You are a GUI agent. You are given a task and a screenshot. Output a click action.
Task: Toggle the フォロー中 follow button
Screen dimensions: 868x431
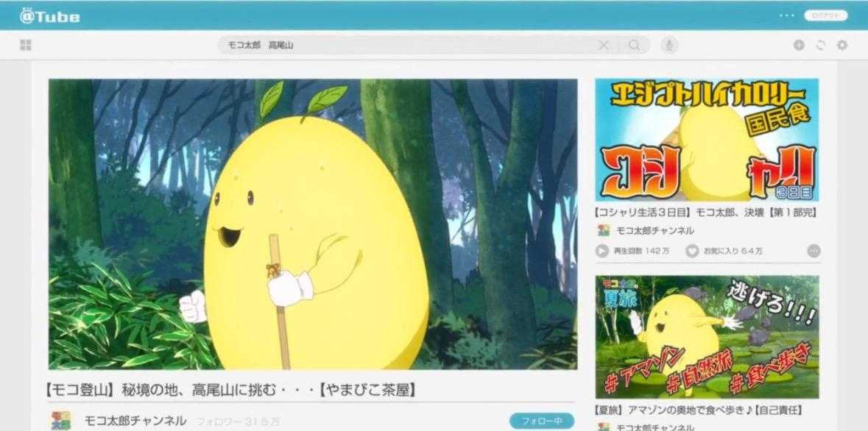(541, 421)
